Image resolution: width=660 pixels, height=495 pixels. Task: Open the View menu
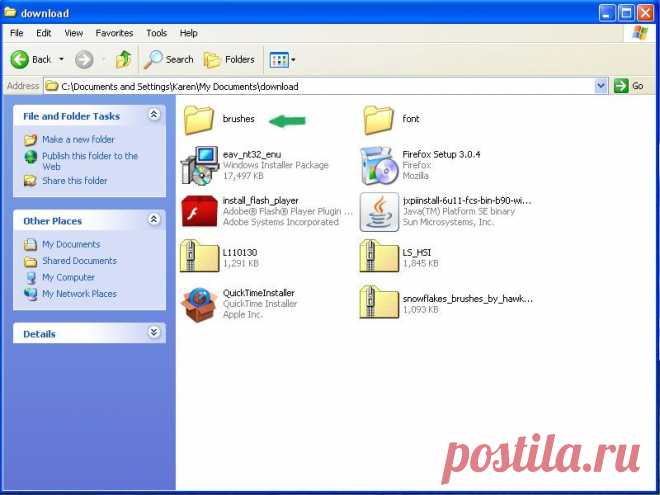[x=74, y=33]
